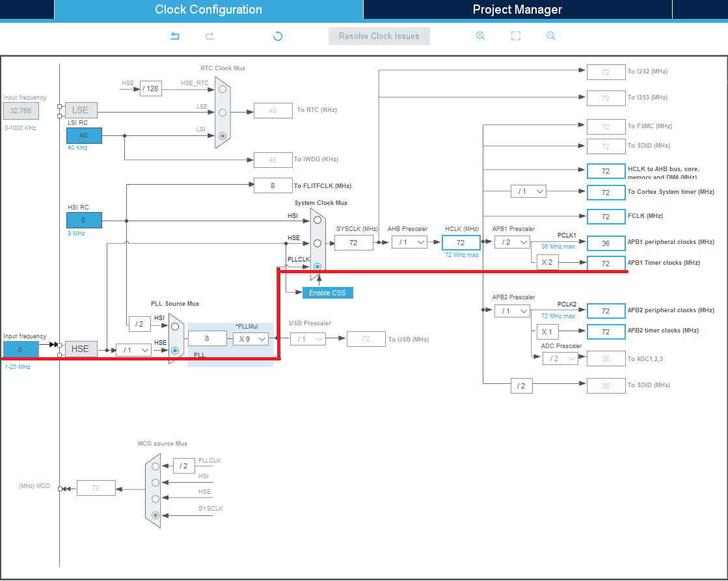Image resolution: width=728 pixels, height=581 pixels.
Task: Click the HSE block
Action: click(81, 349)
